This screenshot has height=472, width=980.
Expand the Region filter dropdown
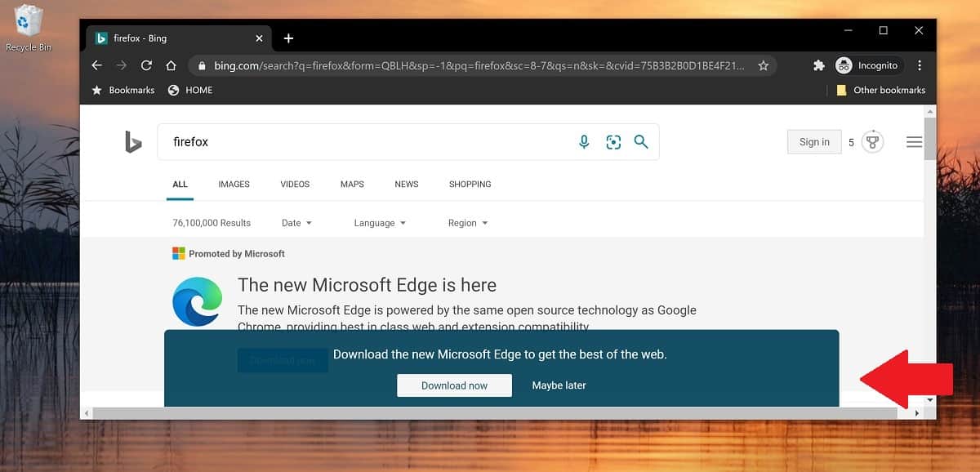468,223
